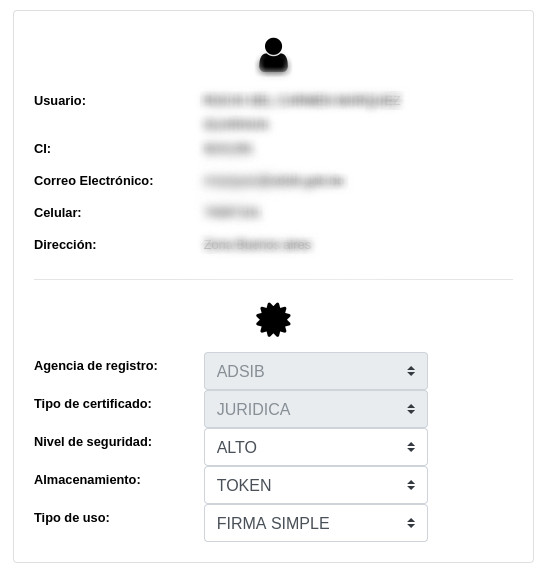Click the arrows icon in FIRMA SIMPLE select
This screenshot has height=572, width=541.
coord(411,523)
